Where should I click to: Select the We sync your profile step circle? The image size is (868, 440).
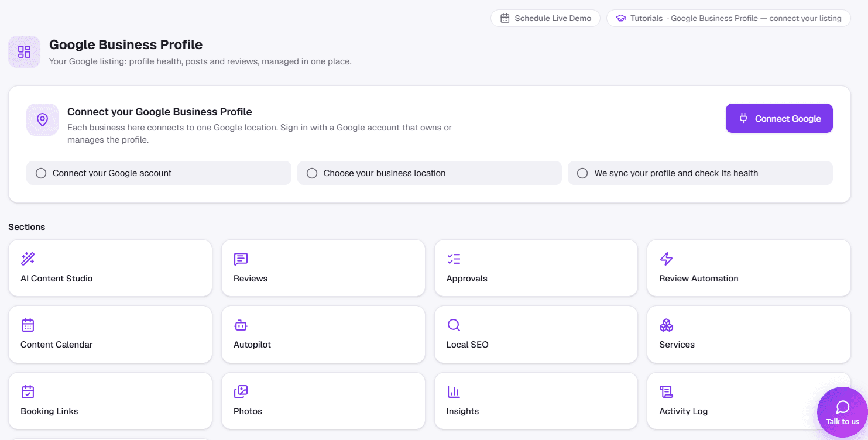coord(582,173)
